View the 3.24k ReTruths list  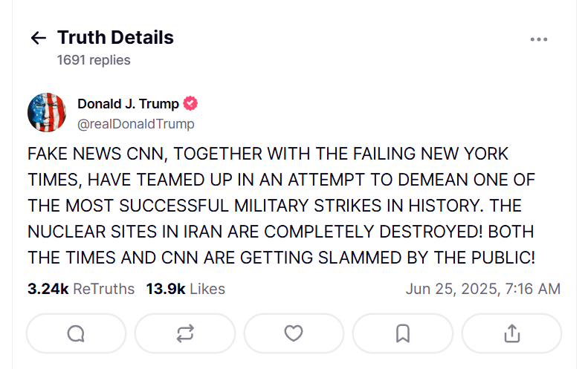tap(81, 289)
